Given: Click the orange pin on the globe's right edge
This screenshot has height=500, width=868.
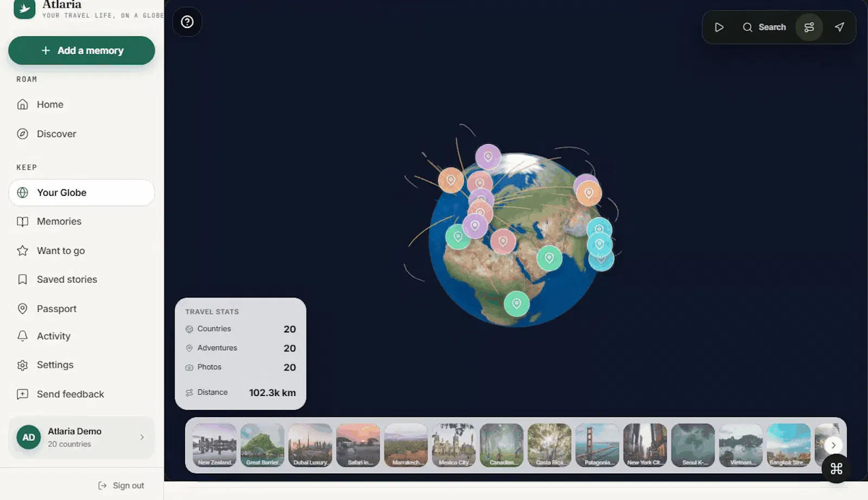Looking at the screenshot, I should [589, 193].
